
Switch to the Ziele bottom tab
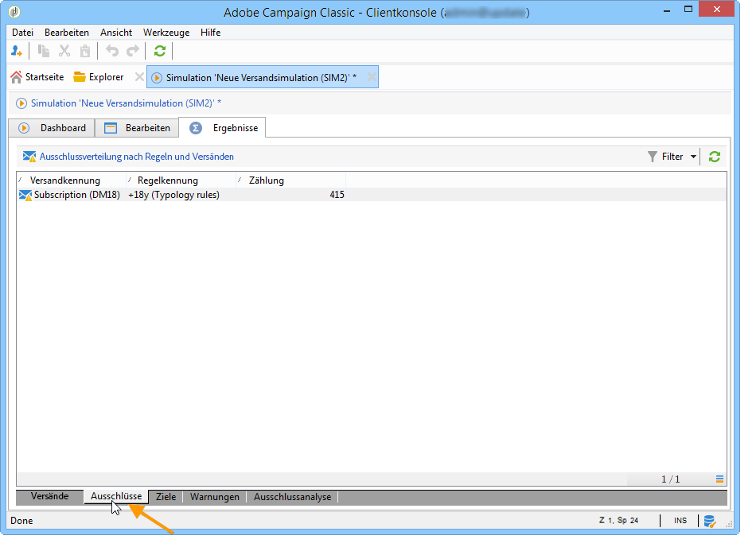pos(166,497)
